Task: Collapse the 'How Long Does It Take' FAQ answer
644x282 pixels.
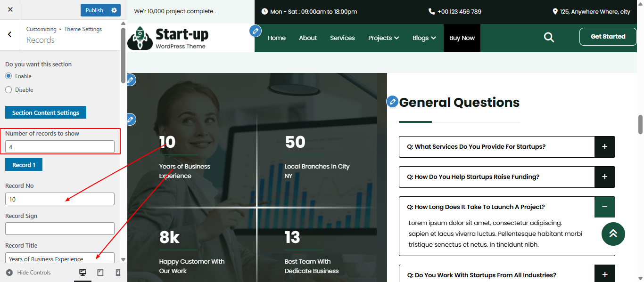Action: click(x=604, y=207)
